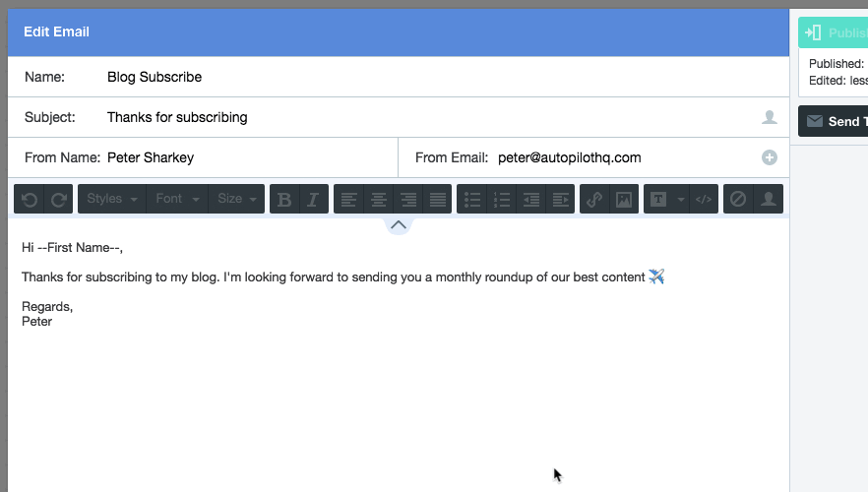The image size is (868, 492).
Task: Open the Styles dropdown
Action: point(111,200)
